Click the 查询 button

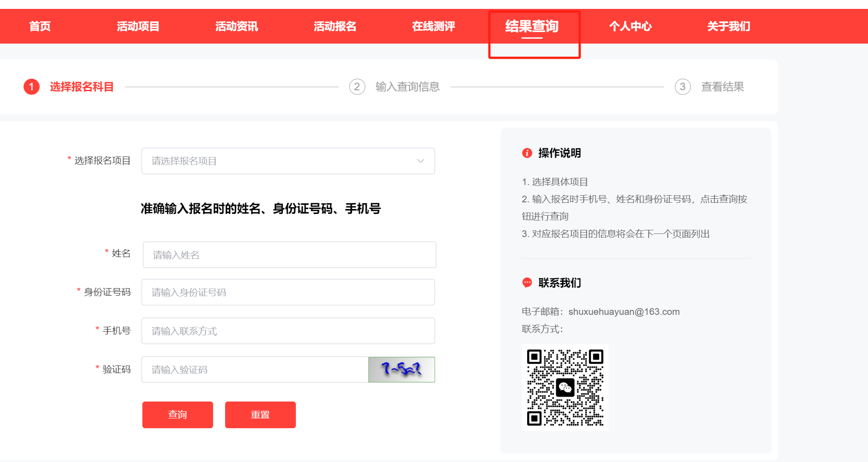tap(178, 414)
